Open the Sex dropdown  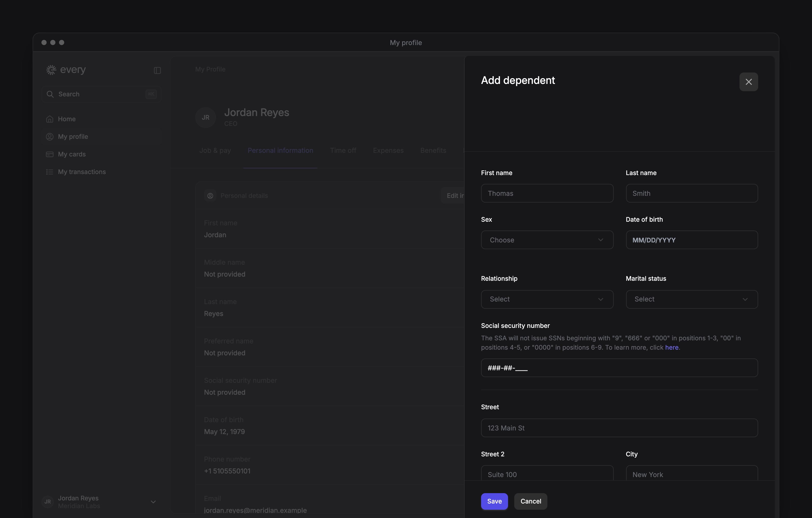click(x=547, y=240)
